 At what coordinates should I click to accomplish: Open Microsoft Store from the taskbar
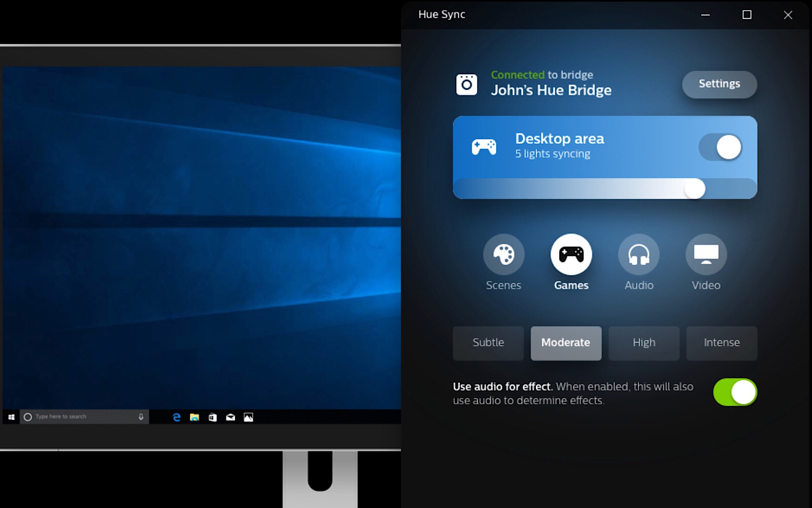[x=213, y=417]
